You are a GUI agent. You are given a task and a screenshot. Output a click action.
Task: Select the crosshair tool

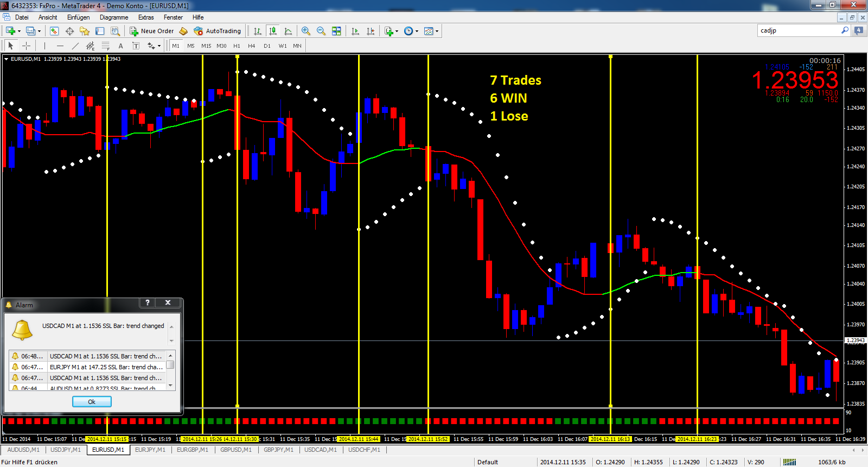[x=26, y=46]
